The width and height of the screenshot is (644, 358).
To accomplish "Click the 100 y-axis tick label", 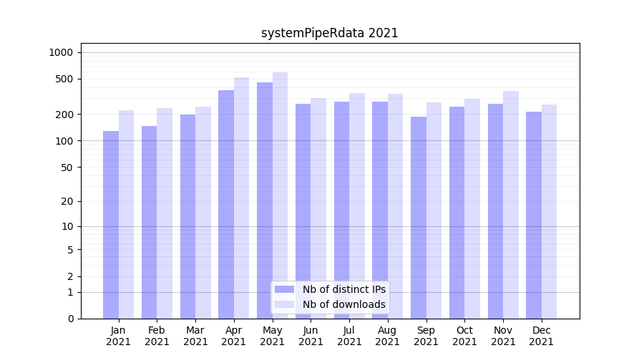I will 64,141.
